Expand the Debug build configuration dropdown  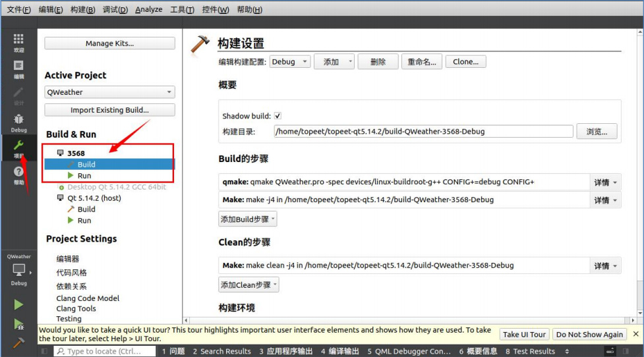[289, 62]
